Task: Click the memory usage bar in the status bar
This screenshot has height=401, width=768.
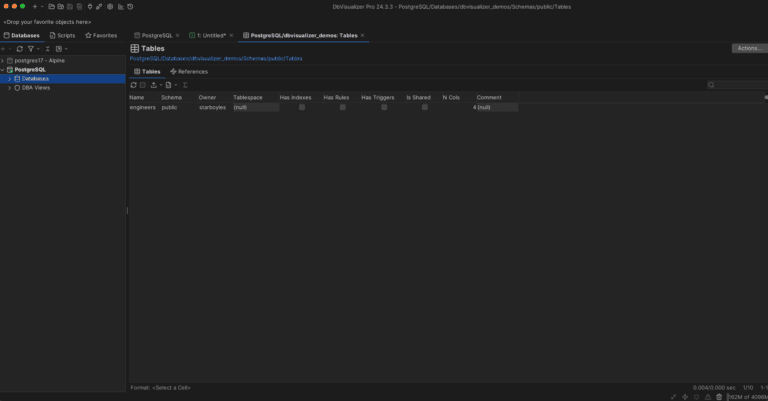Action: click(x=745, y=396)
